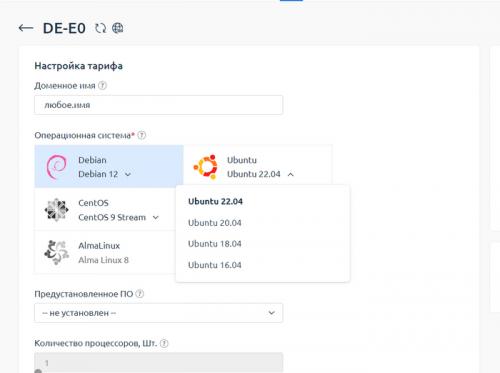Click the processor count field

159,363
